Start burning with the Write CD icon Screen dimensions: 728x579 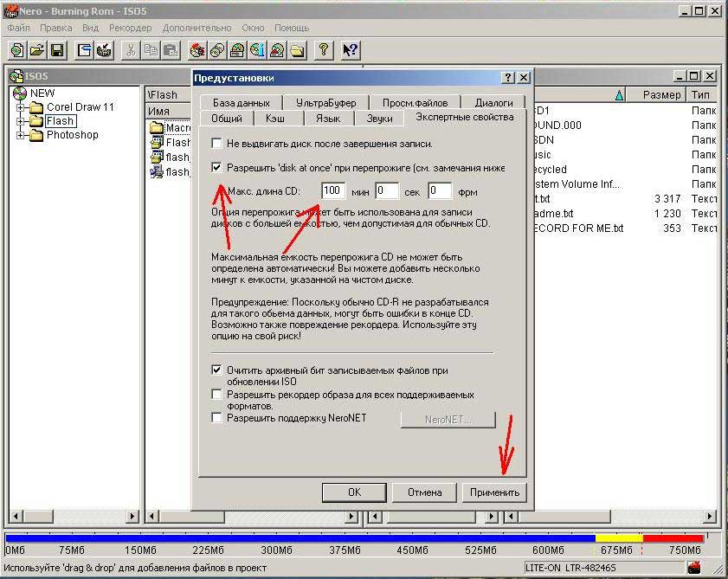(x=197, y=49)
